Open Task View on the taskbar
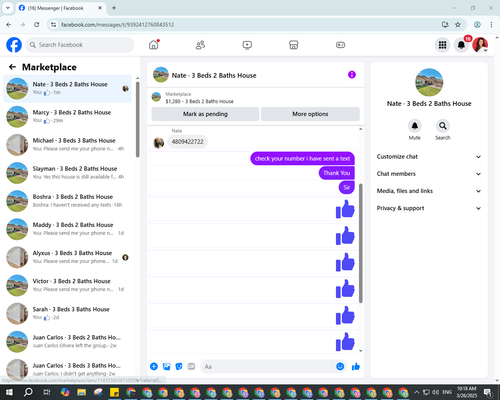Screen dimensions: 500x400 (x=46, y=392)
